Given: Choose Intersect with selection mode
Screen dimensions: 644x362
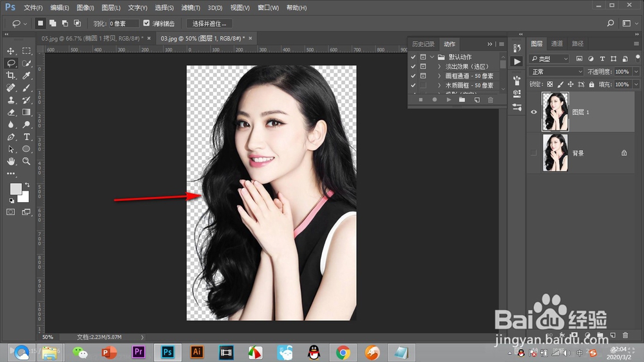Looking at the screenshot, I should click(77, 23).
